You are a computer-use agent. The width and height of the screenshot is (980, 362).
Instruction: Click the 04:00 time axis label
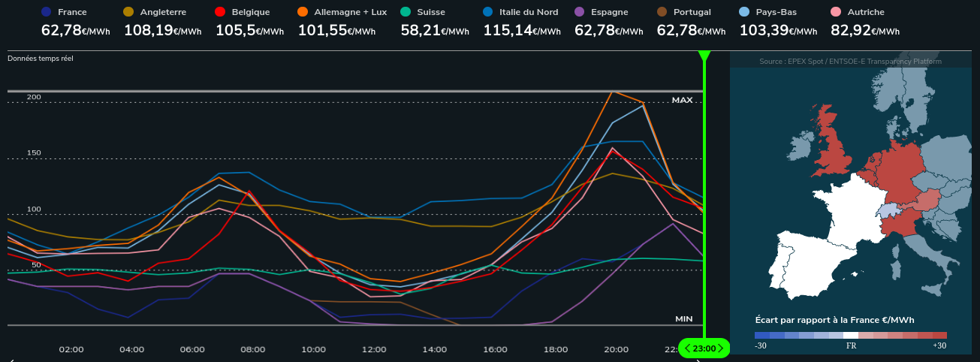coord(132,349)
